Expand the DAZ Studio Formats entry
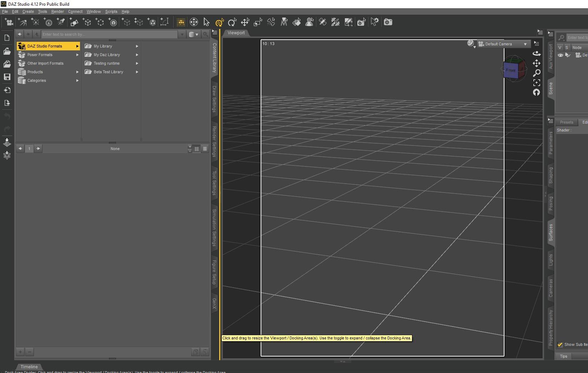The image size is (588, 373). tap(77, 46)
